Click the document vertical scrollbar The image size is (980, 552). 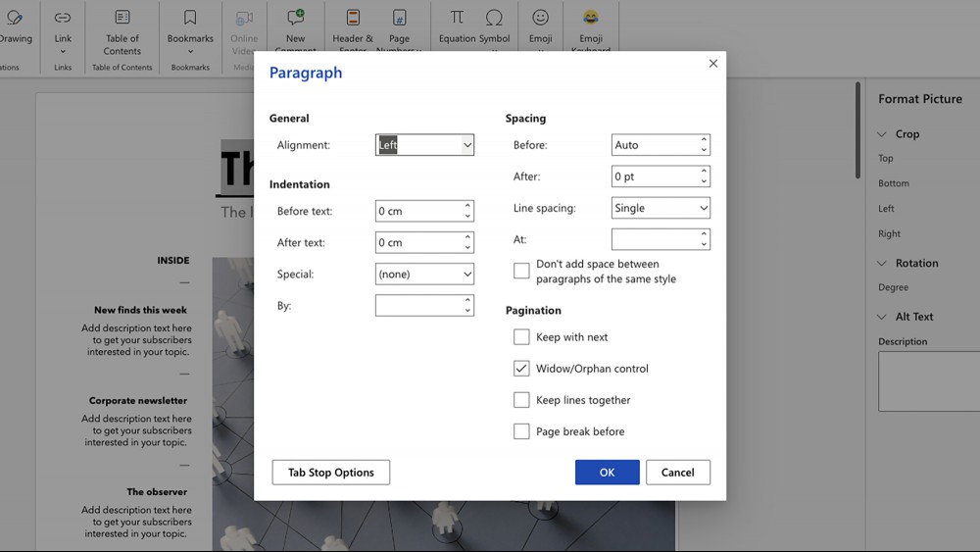pyautogui.click(x=858, y=130)
